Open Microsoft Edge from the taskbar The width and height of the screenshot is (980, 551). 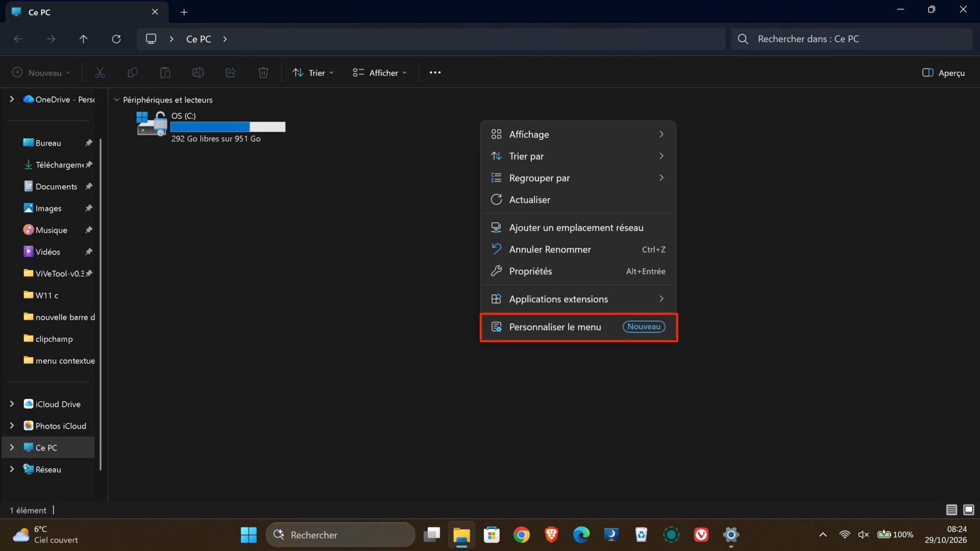pos(581,535)
